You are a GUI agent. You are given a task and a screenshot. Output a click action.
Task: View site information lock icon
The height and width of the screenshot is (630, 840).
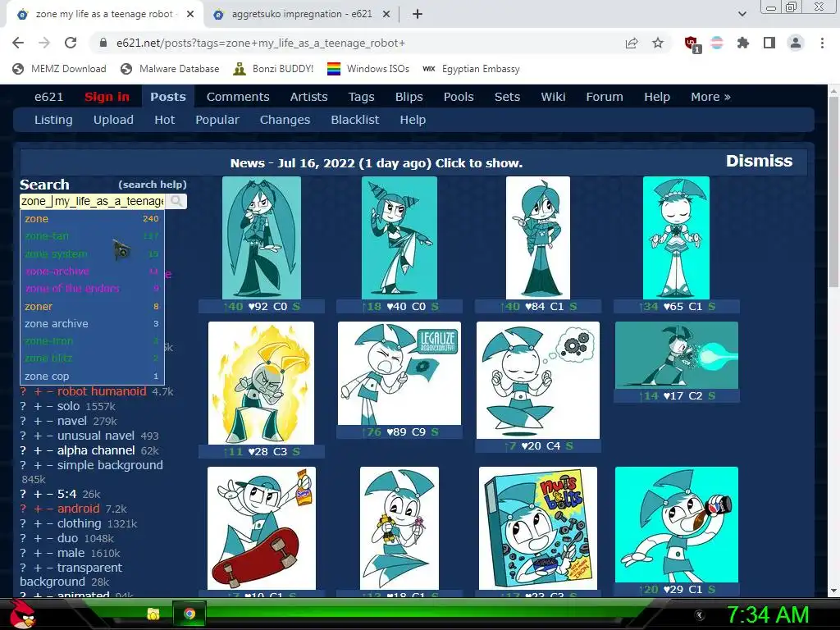pos(103,43)
